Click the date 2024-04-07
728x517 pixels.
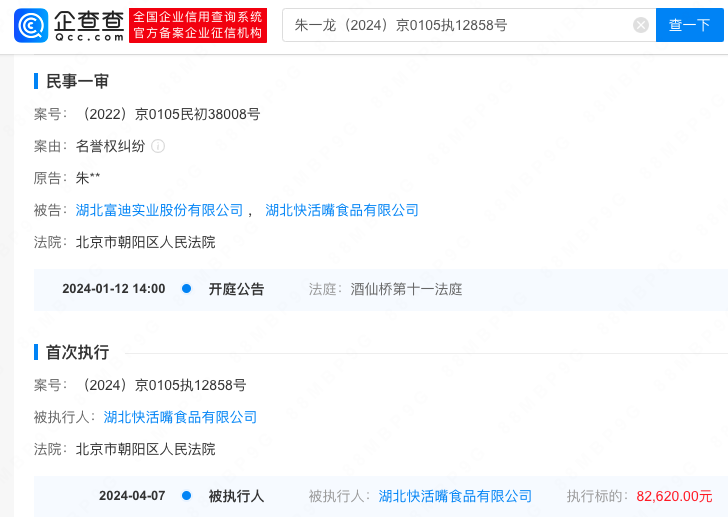(x=132, y=496)
